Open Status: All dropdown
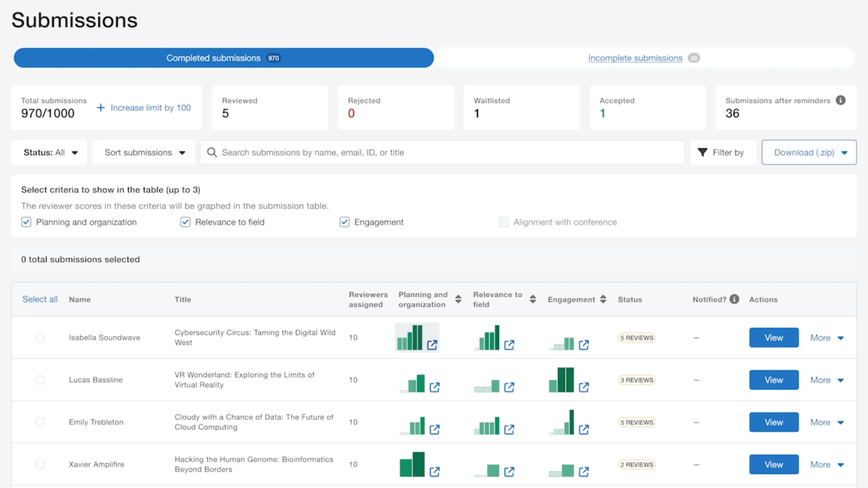This screenshot has height=488, width=868. (49, 152)
